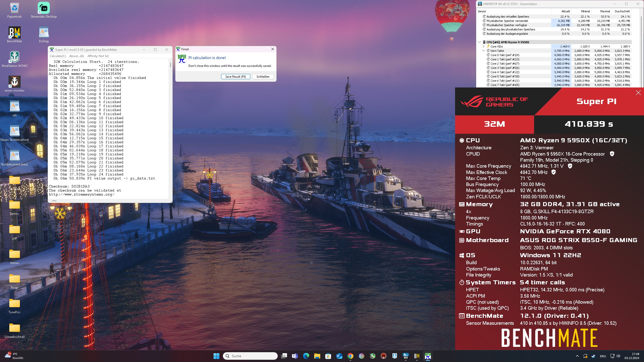Open the Demos folder
The height and width of the screenshot is (362, 644).
[x=14, y=207]
